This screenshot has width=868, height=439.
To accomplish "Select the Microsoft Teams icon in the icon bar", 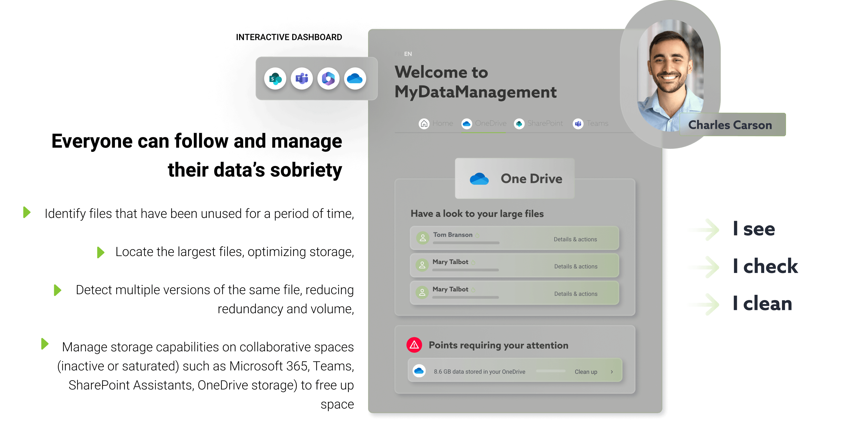I will 302,78.
